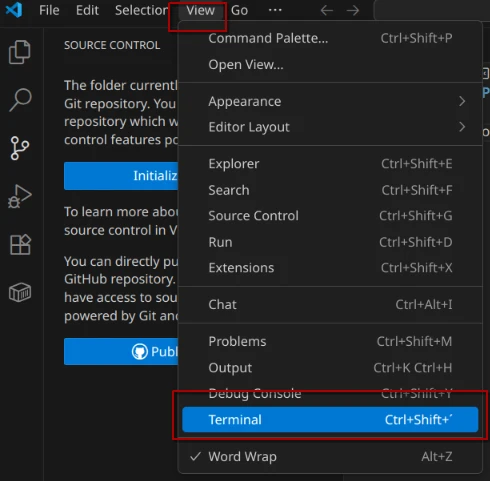Select Debug Console in the View menu

coord(330,394)
